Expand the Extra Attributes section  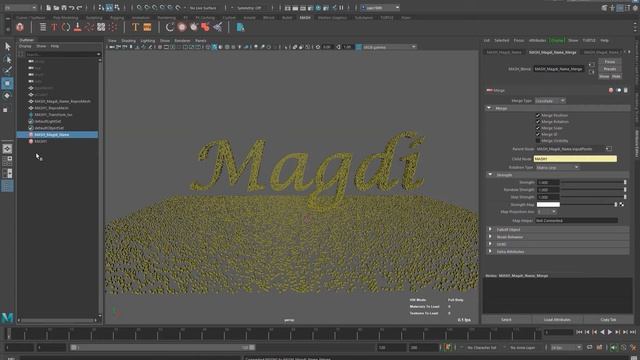click(x=490, y=251)
